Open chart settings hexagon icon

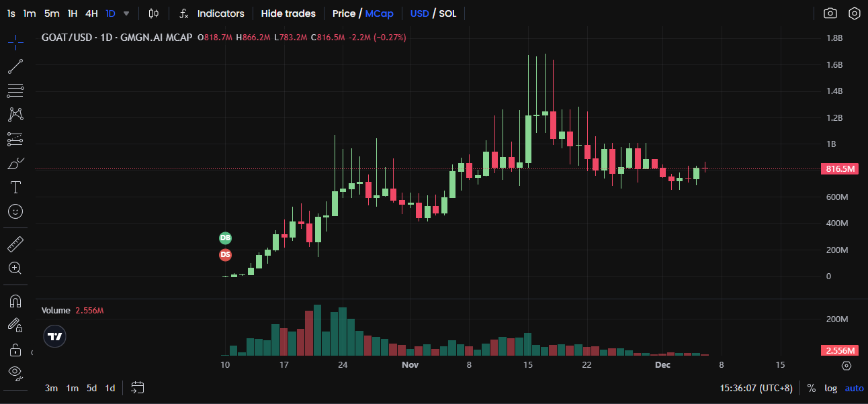tap(854, 13)
